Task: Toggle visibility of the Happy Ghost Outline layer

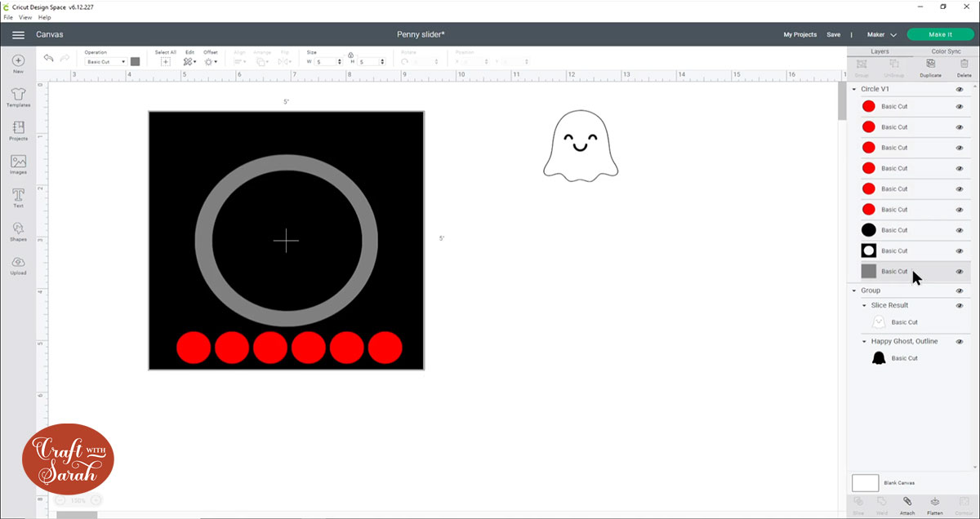Action: (x=959, y=341)
